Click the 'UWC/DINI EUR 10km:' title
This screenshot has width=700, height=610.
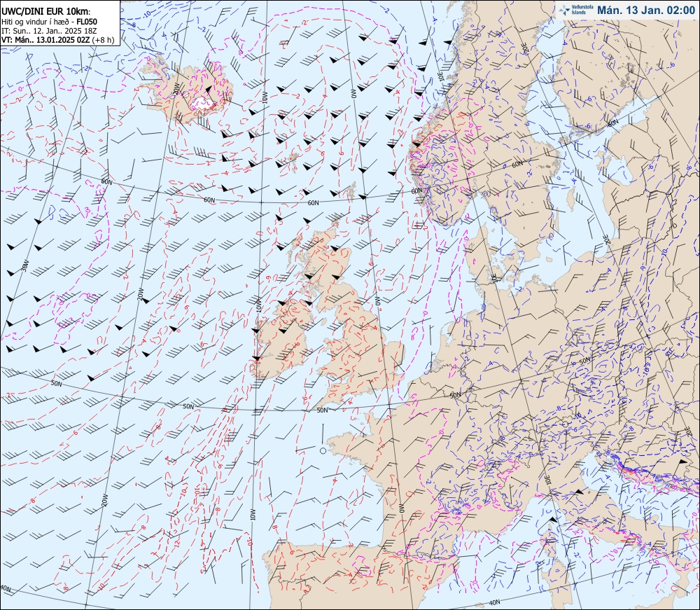46,12
